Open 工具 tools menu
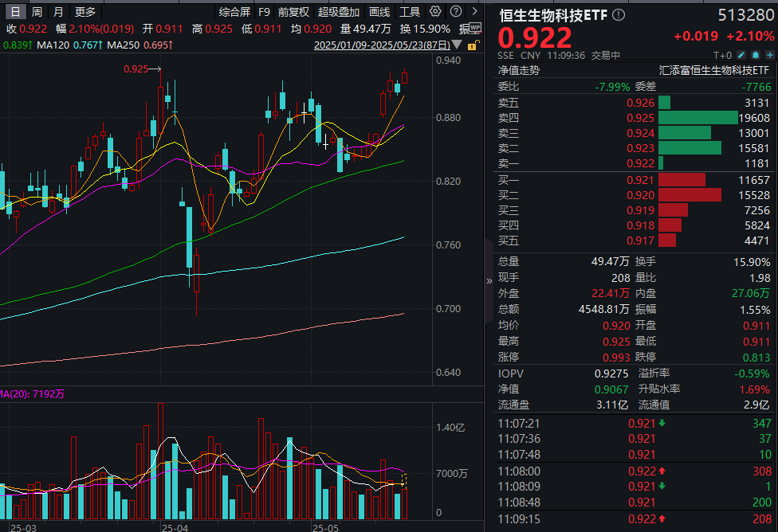This screenshot has width=778, height=532. coord(410,12)
